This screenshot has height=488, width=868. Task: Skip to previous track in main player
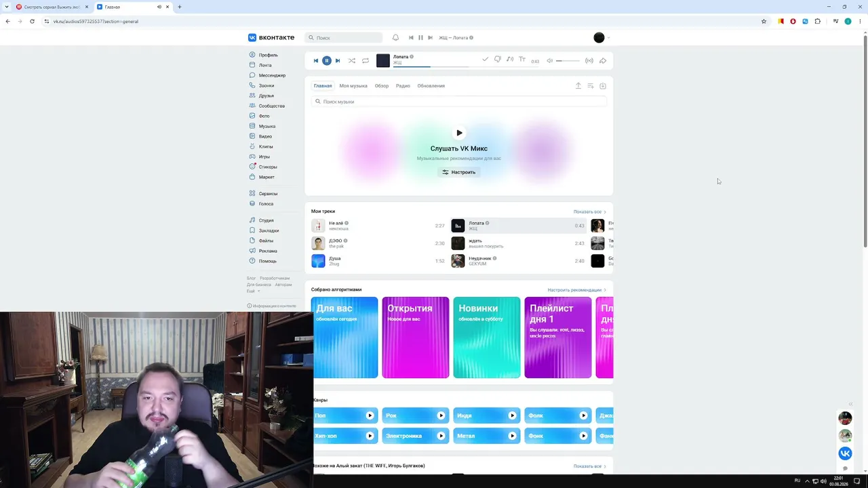tap(315, 61)
